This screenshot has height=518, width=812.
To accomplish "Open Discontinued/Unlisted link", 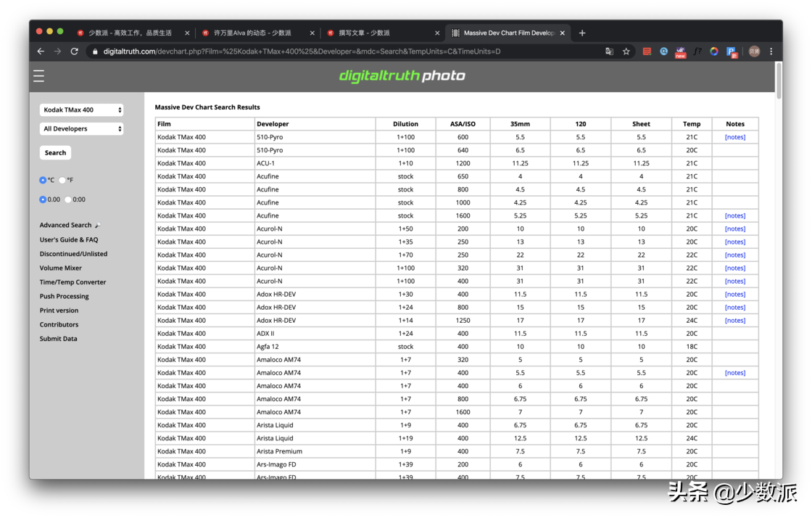I will click(73, 254).
